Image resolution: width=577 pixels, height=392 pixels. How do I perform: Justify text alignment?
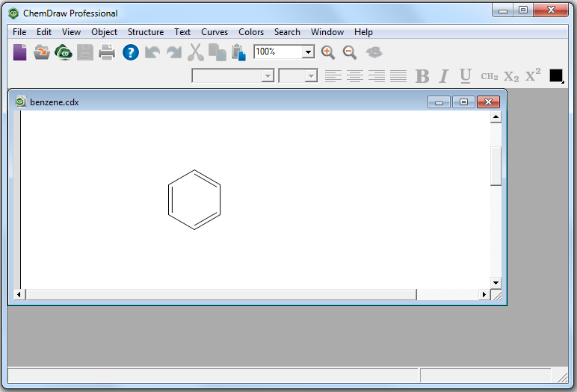coord(398,76)
